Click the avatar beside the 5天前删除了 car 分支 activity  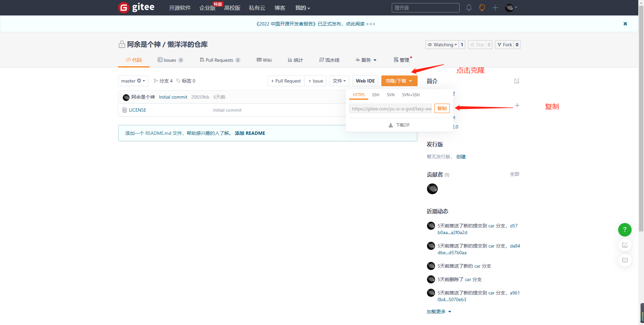pos(431,279)
